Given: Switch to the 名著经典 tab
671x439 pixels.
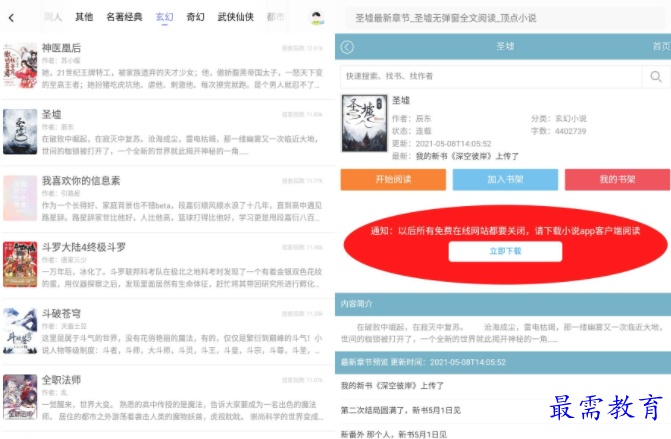Looking at the screenshot, I should coord(124,17).
